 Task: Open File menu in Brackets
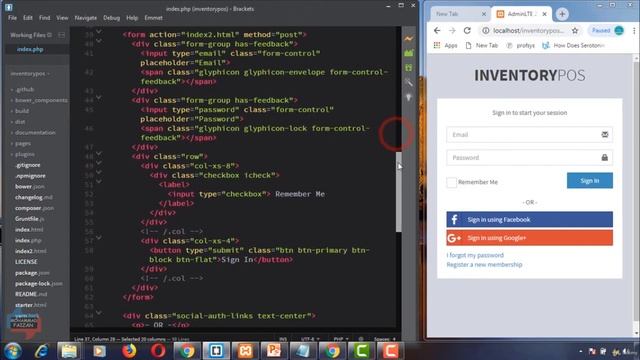(13, 18)
